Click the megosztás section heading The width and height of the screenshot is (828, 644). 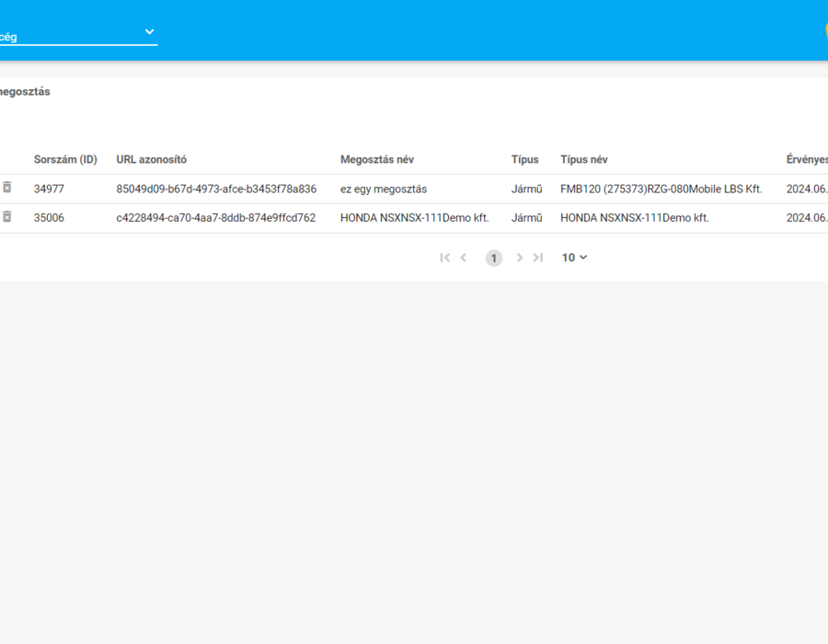25,91
